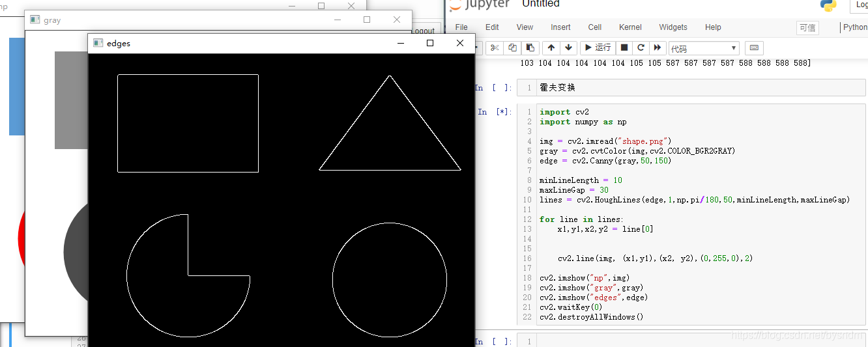Open the Edit menu
868x347 pixels.
click(492, 27)
